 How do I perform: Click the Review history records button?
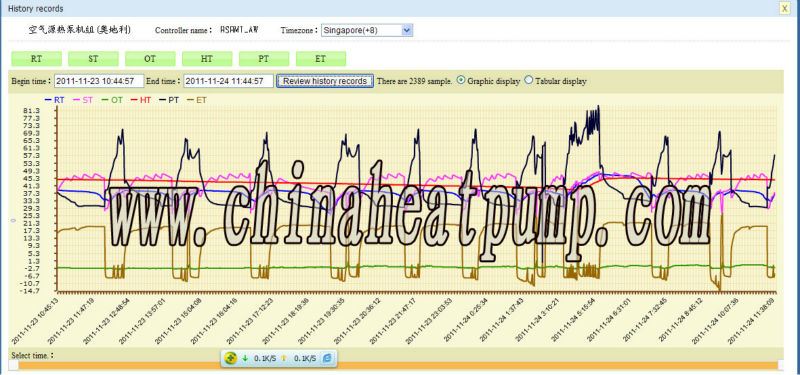click(x=325, y=81)
